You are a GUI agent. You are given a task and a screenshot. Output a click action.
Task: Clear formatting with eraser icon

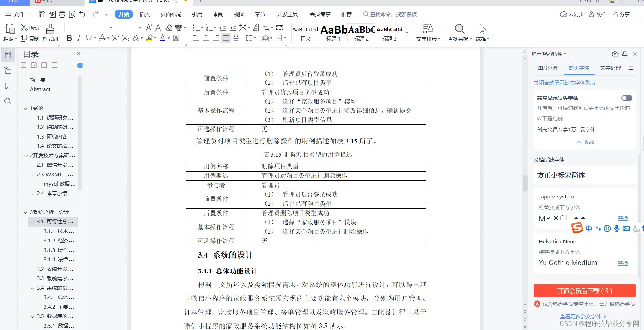click(x=169, y=27)
